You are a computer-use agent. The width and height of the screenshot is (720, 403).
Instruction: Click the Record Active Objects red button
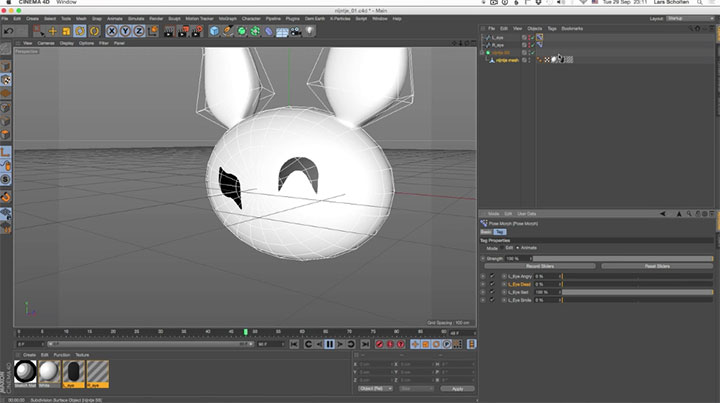(379, 344)
